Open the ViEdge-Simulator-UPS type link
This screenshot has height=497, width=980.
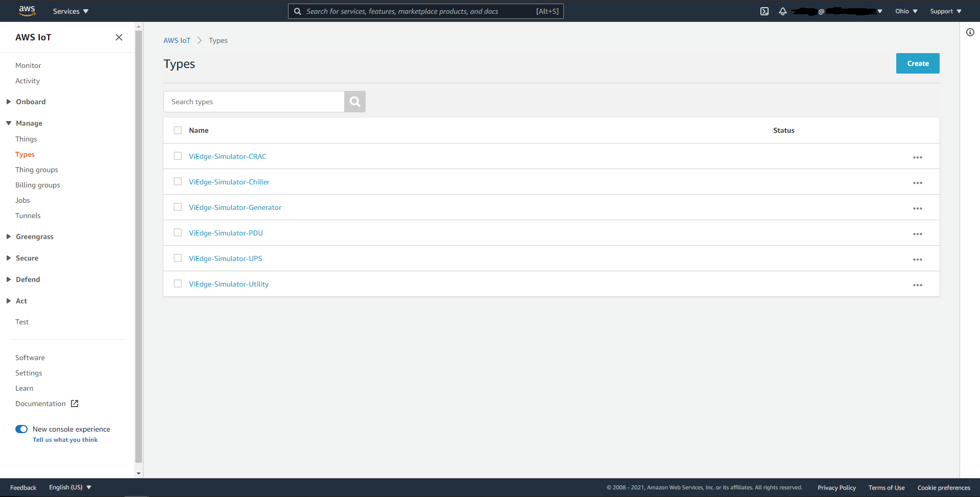click(x=225, y=258)
